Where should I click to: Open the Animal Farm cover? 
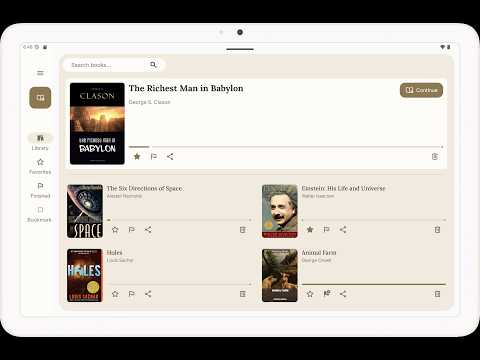(x=280, y=275)
